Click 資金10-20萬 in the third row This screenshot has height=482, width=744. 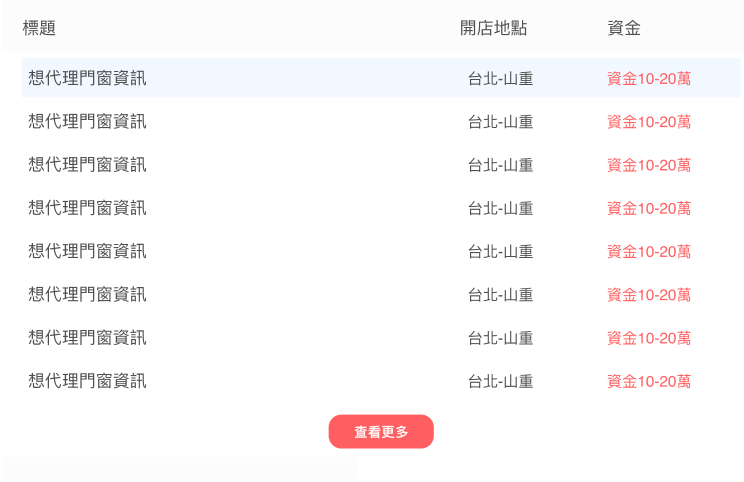pos(649,165)
